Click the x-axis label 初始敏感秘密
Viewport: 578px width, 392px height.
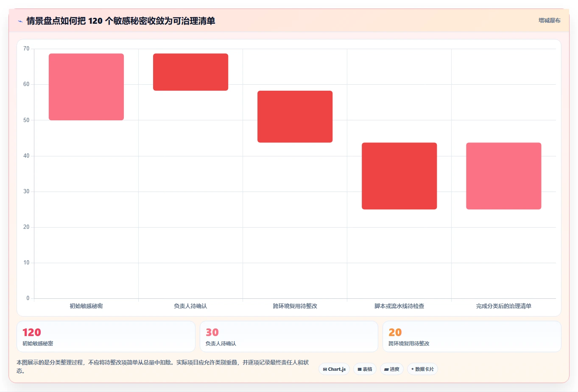[86, 306]
